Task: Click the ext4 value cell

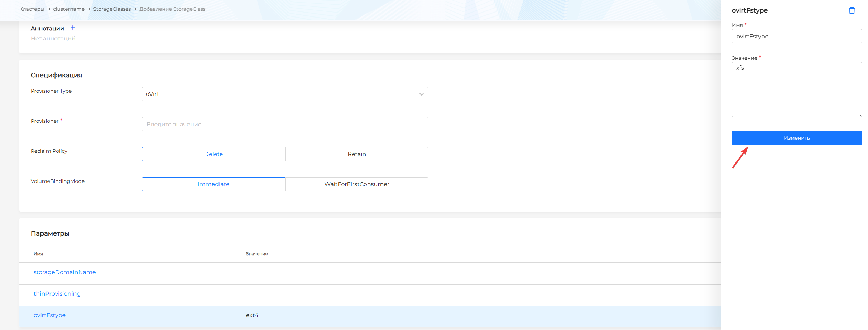Action: 252,315
